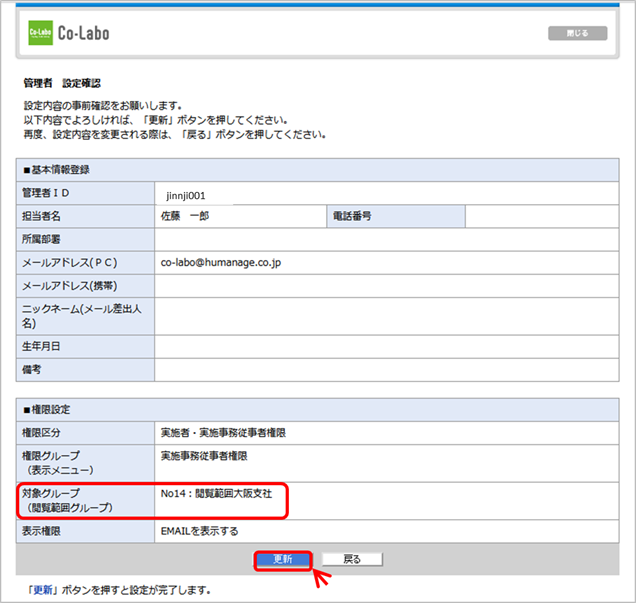Select the name 佐藤 一郎
The height and width of the screenshot is (603, 636).
point(188,217)
